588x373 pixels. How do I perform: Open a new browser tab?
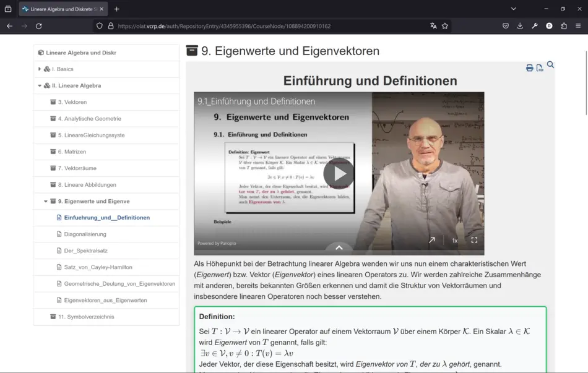coord(116,9)
